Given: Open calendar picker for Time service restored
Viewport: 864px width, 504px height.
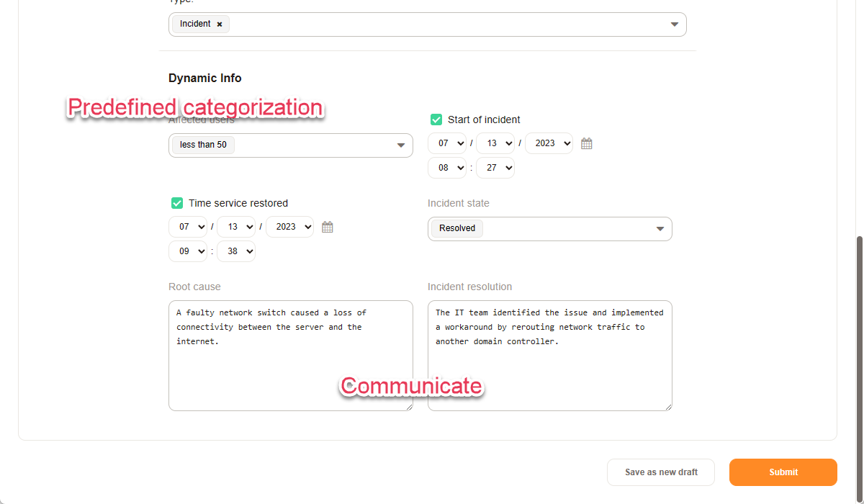Looking at the screenshot, I should [327, 228].
